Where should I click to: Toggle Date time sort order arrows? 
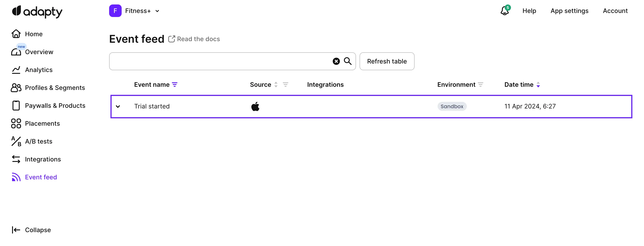click(538, 85)
